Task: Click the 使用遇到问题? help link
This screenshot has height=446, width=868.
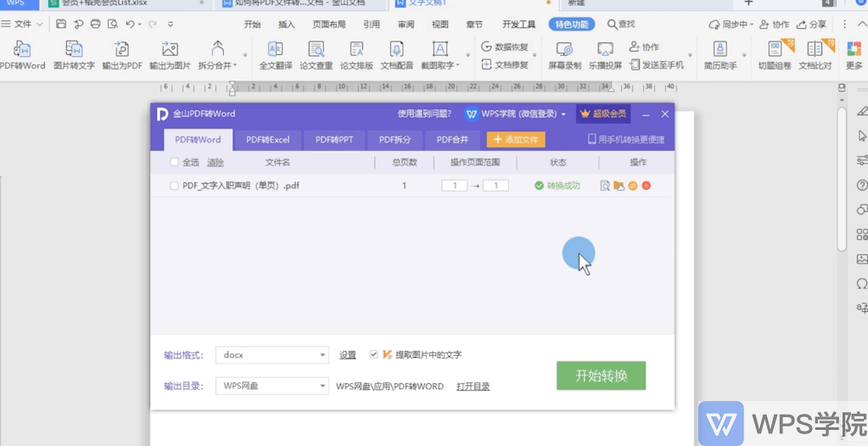Action: coord(424,114)
